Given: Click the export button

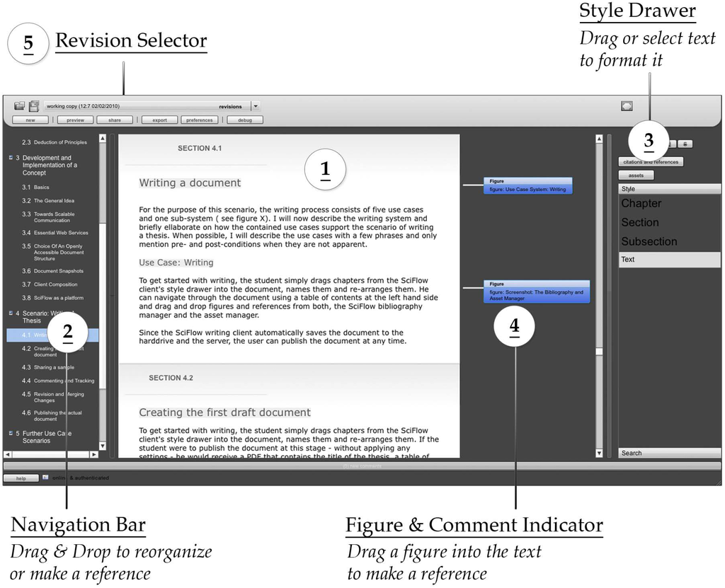Looking at the screenshot, I should 159,120.
